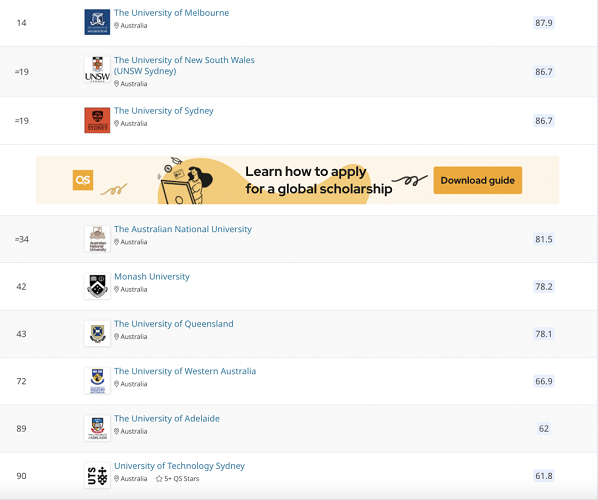The image size is (598, 500).
Task: Open The University of Western Australia link
Action: (x=185, y=371)
